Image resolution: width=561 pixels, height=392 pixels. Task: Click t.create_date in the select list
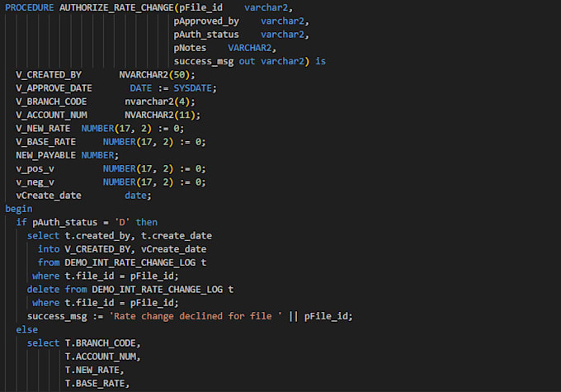pos(177,236)
